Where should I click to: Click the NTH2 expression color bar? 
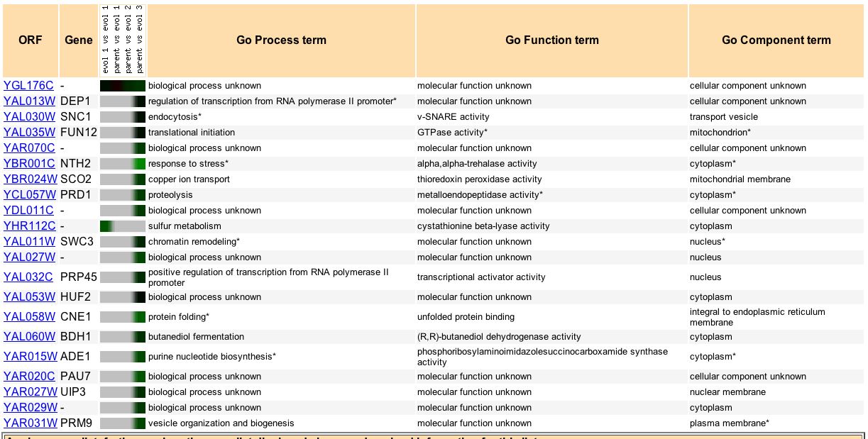[123, 164]
